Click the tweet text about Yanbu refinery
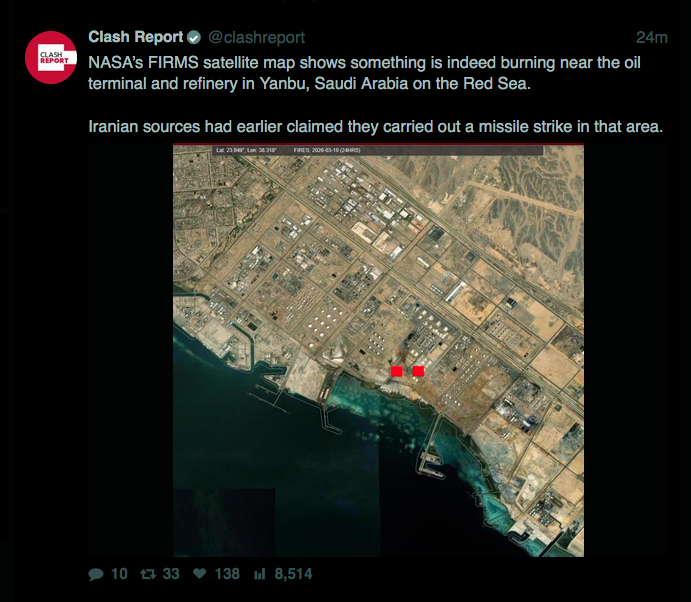The height and width of the screenshot is (602, 691). point(364,73)
